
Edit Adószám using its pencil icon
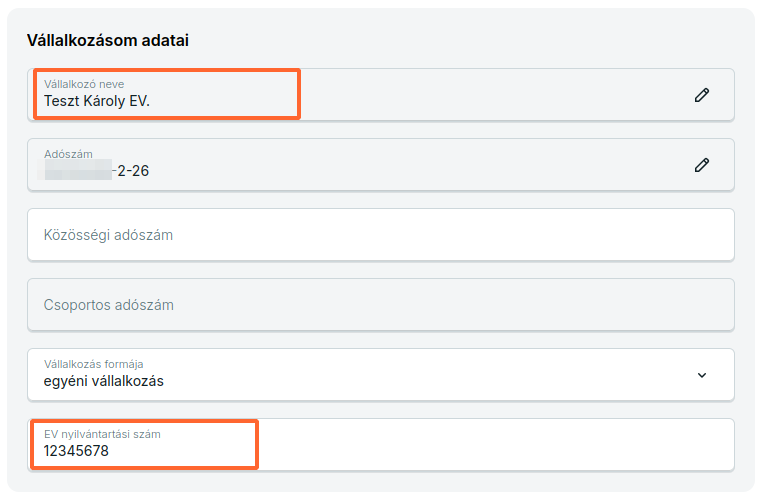(x=702, y=165)
